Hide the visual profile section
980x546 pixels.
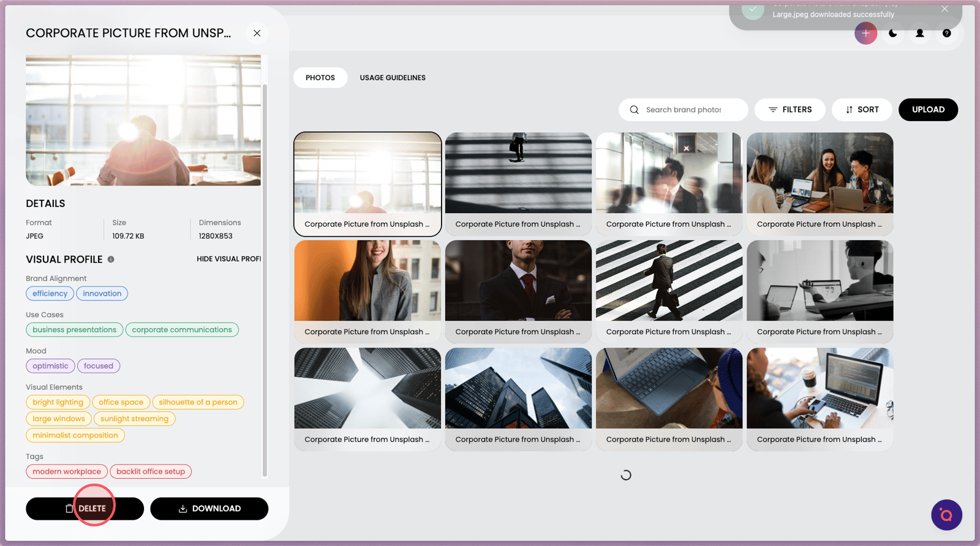228,259
